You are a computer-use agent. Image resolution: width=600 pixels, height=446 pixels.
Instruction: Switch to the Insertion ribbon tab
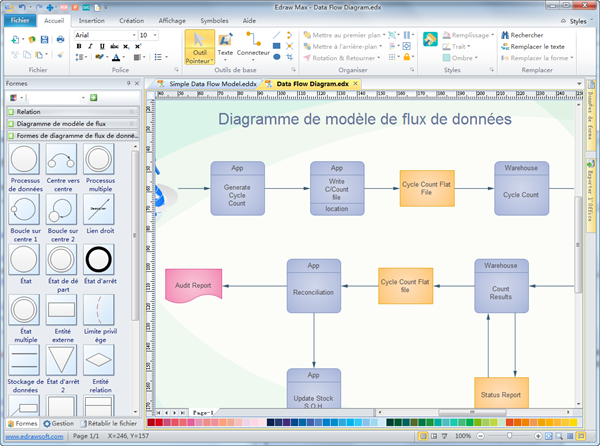click(x=91, y=21)
